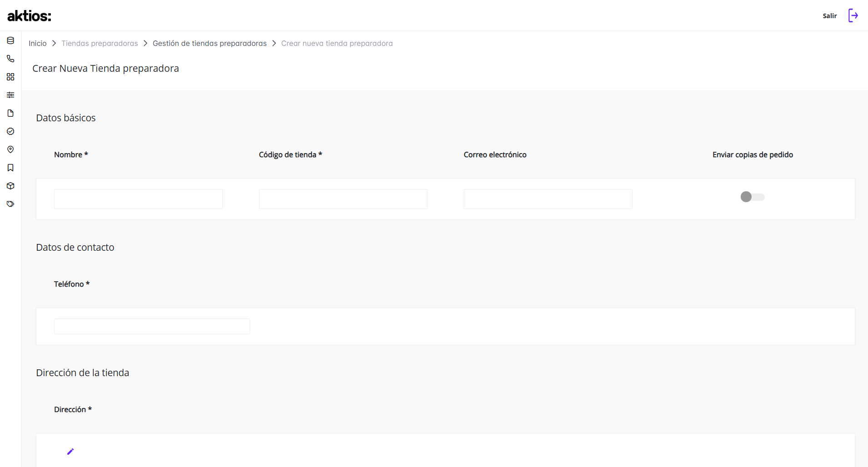
Task: Click the Salir logout text
Action: pyautogui.click(x=830, y=16)
